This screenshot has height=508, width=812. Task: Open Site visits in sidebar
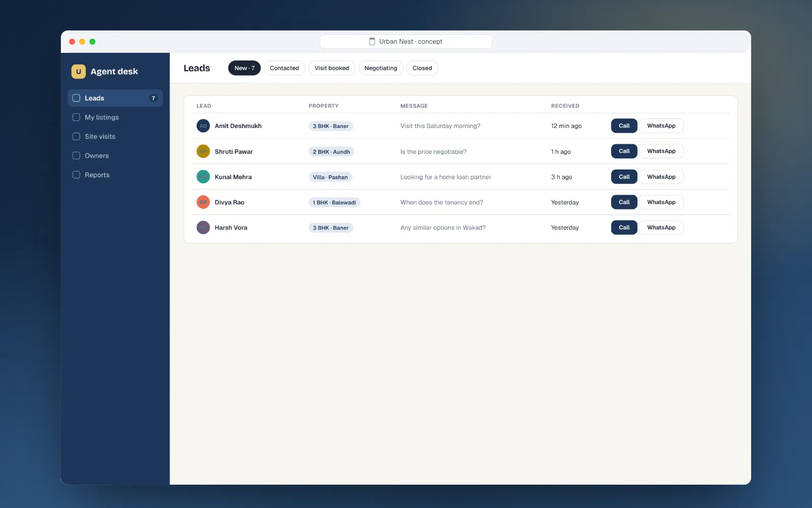click(x=115, y=137)
